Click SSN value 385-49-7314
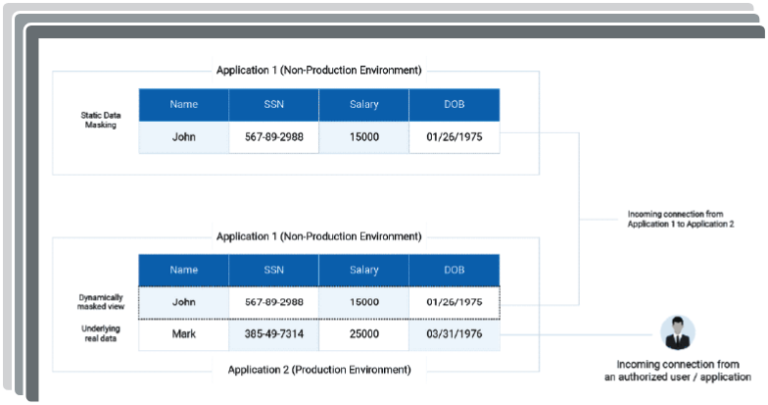Screen dimensions: 768x405 click(273, 334)
